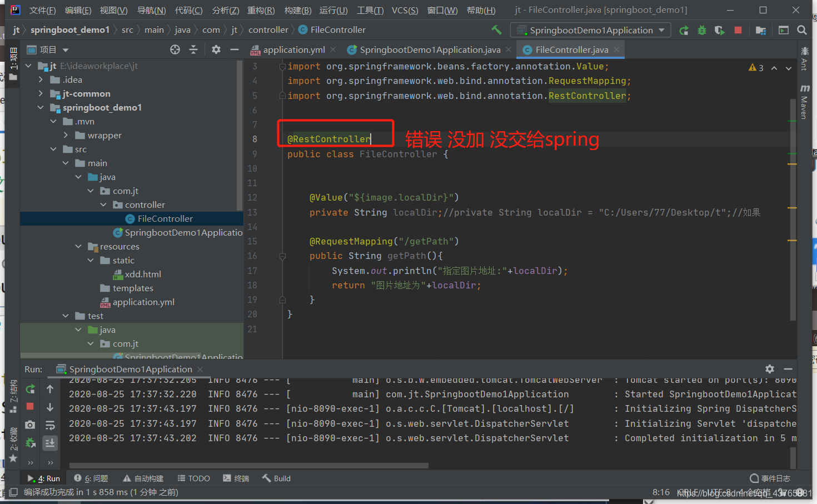817x504 pixels.
Task: Expand the jt-common module
Action: click(x=41, y=93)
